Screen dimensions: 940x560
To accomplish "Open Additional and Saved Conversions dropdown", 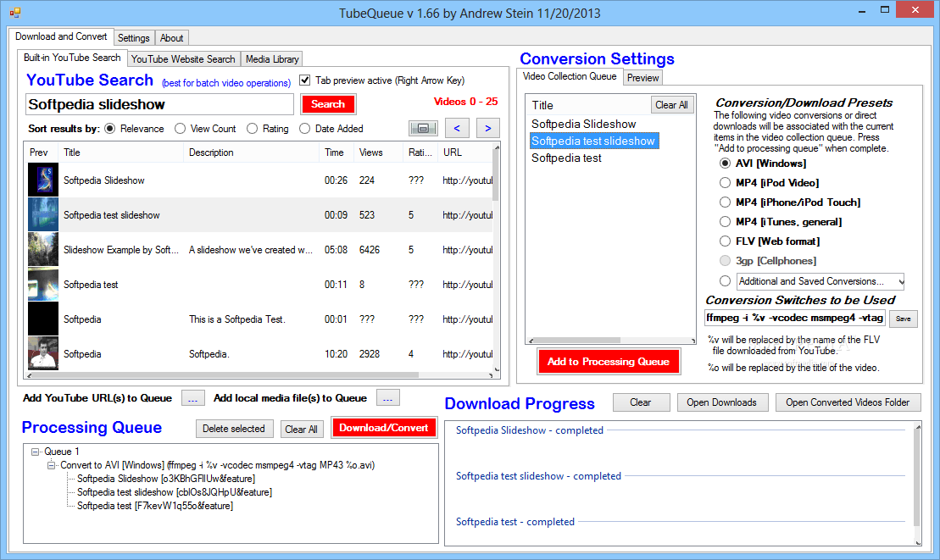I will pyautogui.click(x=900, y=281).
